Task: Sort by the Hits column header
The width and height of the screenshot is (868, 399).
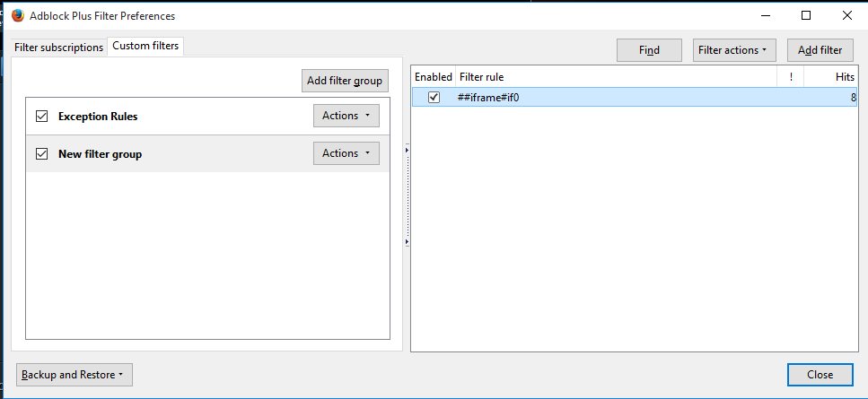Action: coord(831,77)
